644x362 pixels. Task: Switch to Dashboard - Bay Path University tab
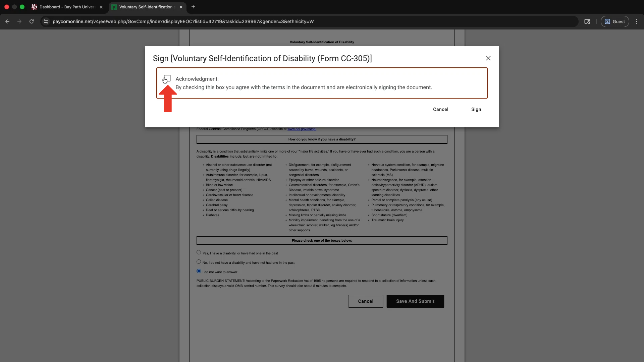pos(67,7)
